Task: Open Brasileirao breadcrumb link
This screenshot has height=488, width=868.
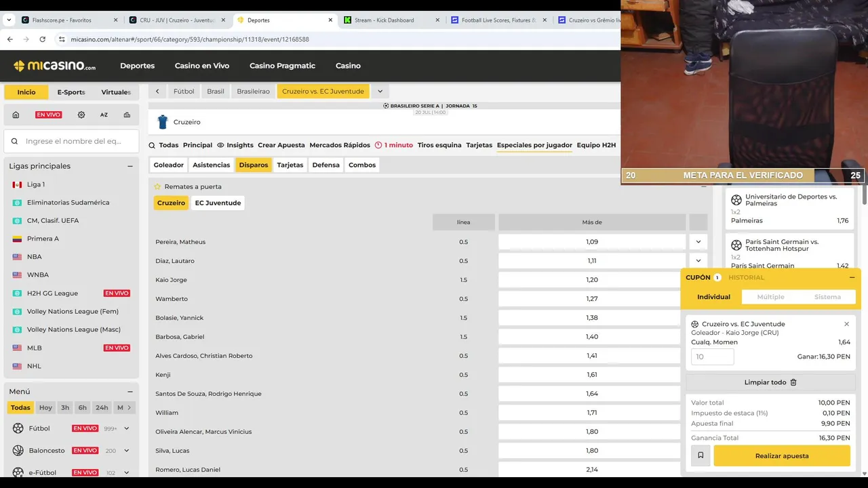Action: pos(253,91)
